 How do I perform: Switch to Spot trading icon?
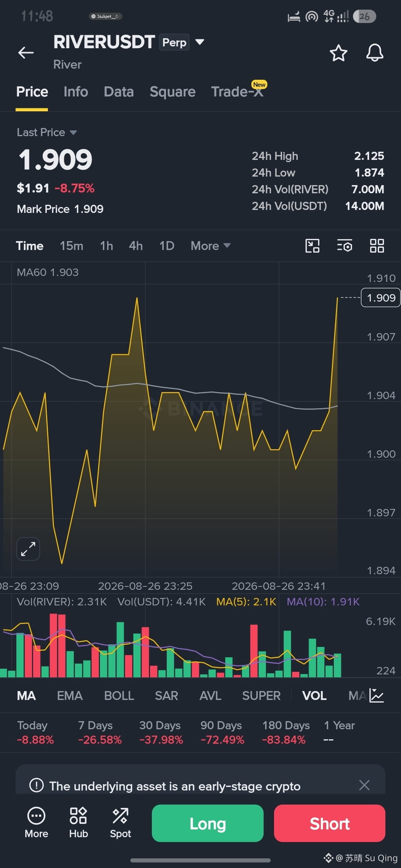tap(120, 823)
